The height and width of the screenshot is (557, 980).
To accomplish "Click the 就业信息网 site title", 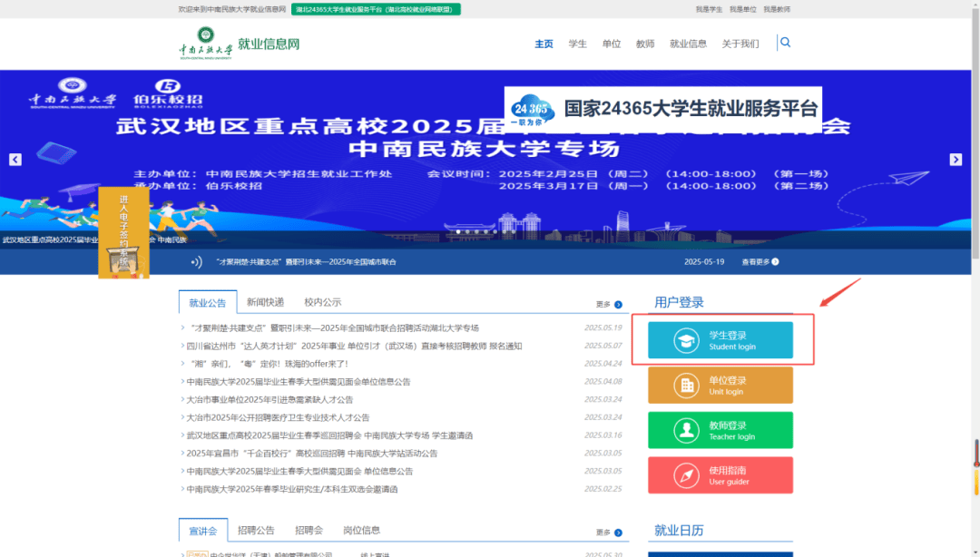I will click(x=269, y=44).
